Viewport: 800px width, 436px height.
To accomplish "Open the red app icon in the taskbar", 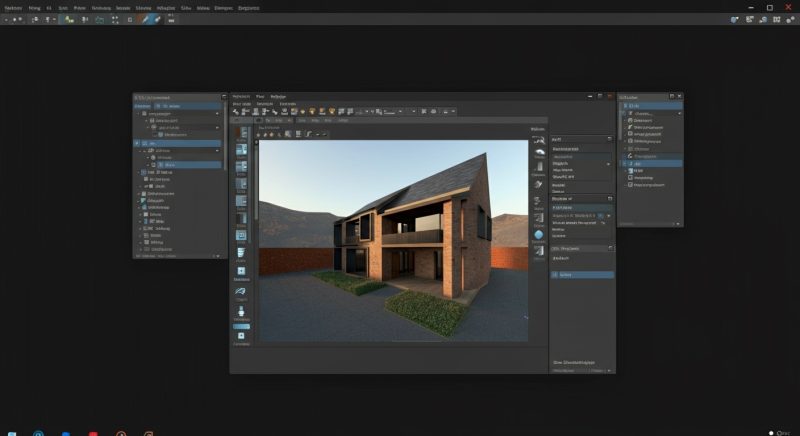I will point(93,434).
